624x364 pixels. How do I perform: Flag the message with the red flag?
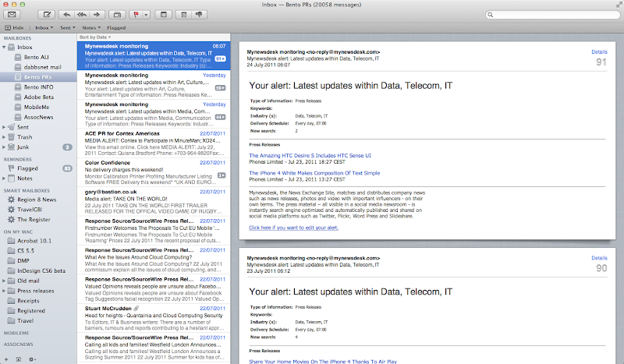(x=136, y=15)
